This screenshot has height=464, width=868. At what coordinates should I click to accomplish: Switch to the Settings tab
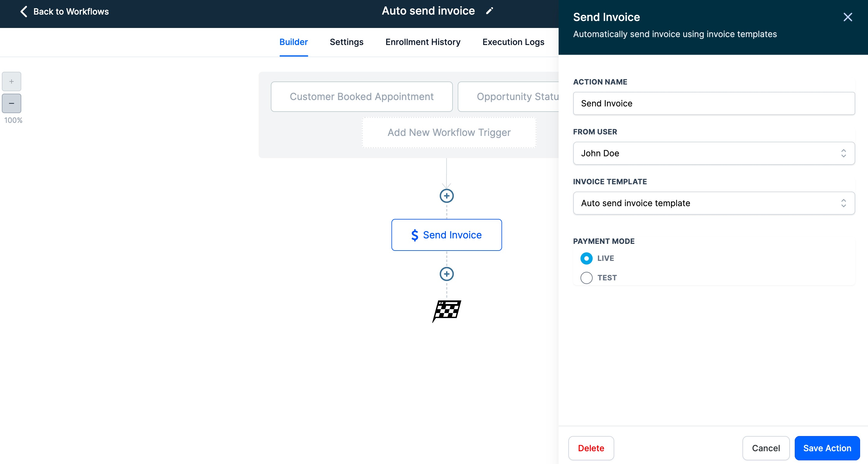(346, 42)
